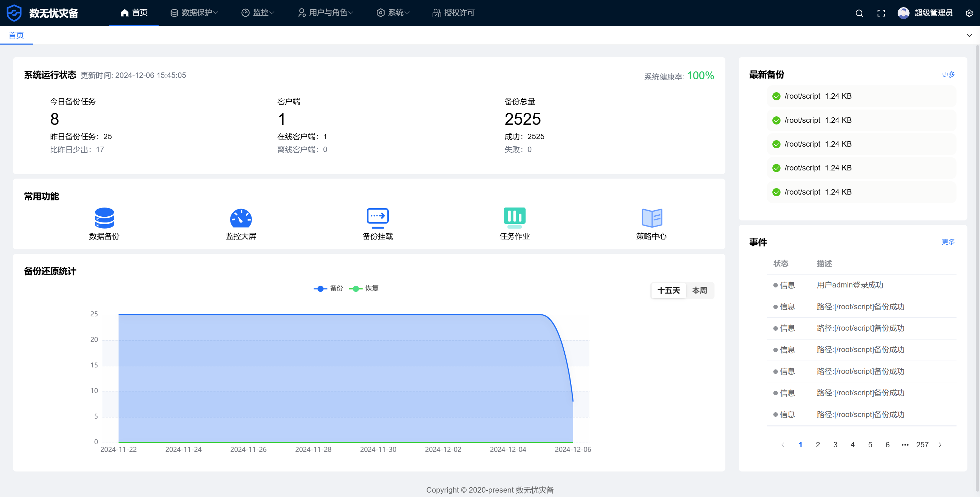The width and height of the screenshot is (980, 497).
Task: Click the 首页 home icon in navbar
Action: tap(124, 13)
